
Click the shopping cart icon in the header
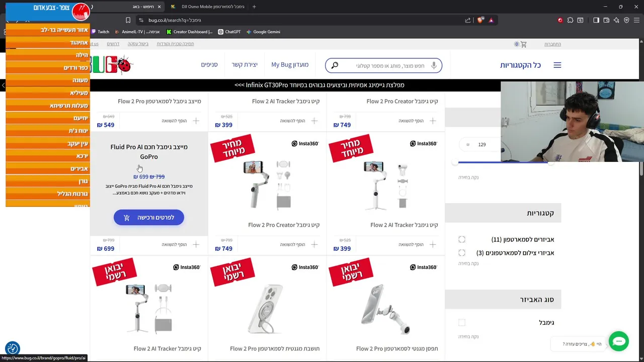[523, 44]
